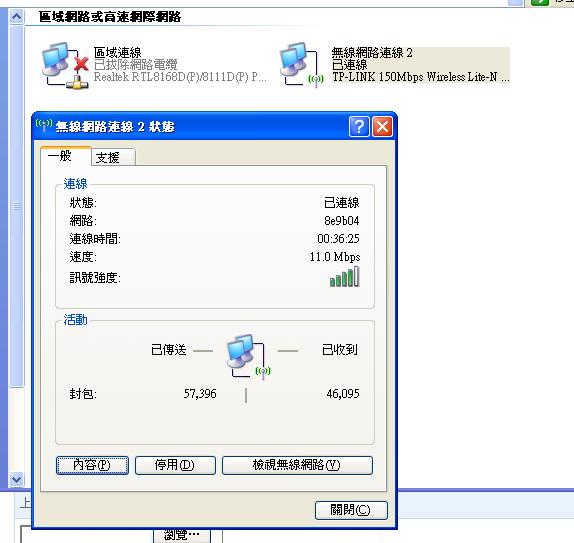Switch to the 支援 tab
The image size is (574, 543).
(x=113, y=157)
